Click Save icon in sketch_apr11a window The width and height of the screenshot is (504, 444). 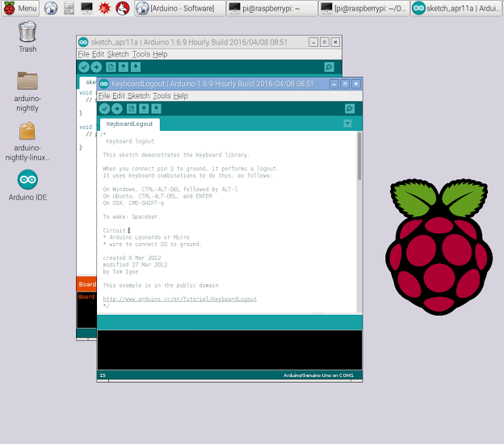coord(136,67)
